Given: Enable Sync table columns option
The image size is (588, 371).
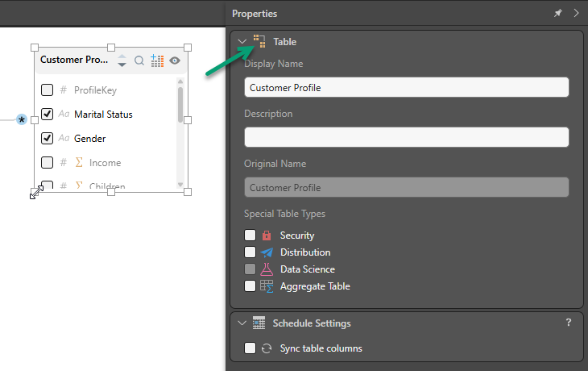Looking at the screenshot, I should (251, 348).
